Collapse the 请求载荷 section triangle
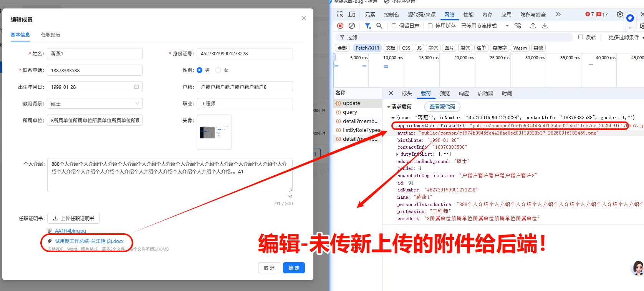 point(389,107)
